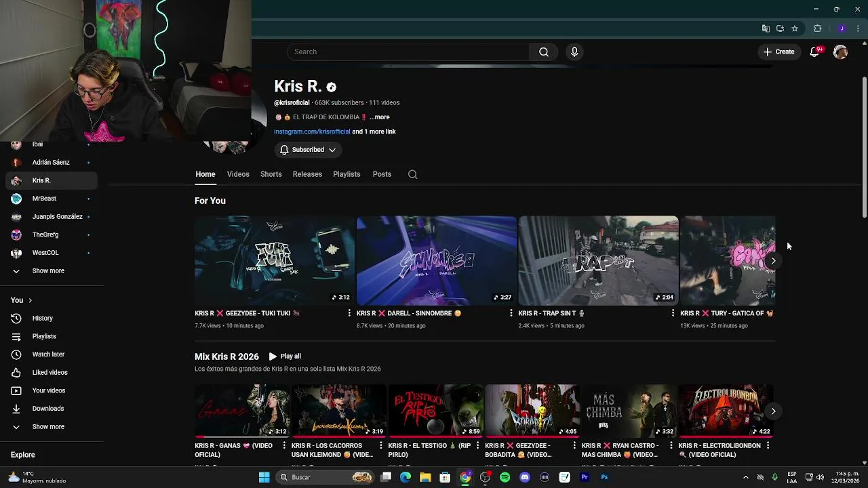
Task: Play all of Mix Kris R 2026
Action: click(x=285, y=357)
